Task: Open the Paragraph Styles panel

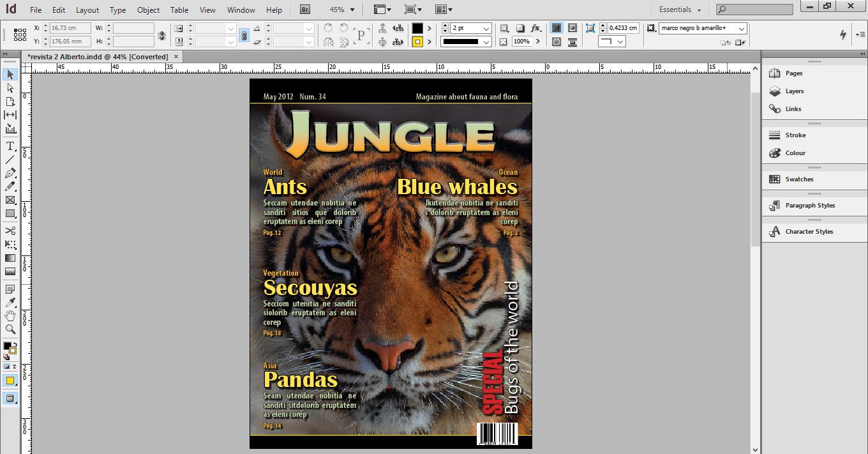Action: click(x=809, y=206)
